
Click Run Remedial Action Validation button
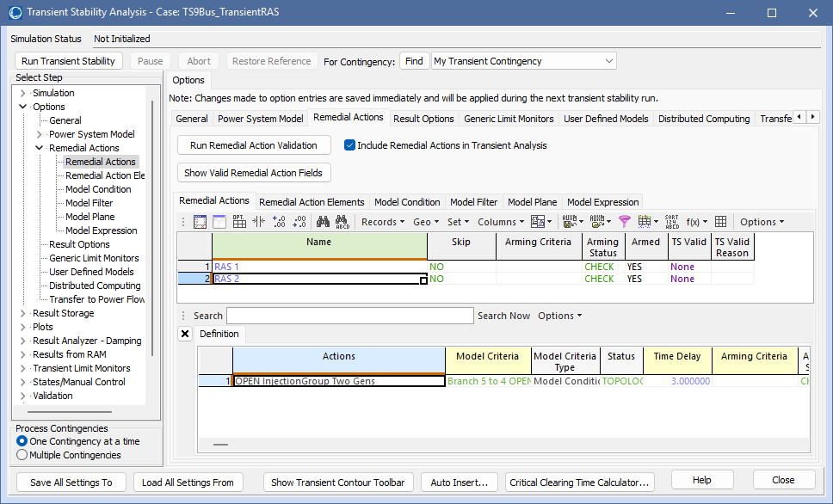coord(253,145)
